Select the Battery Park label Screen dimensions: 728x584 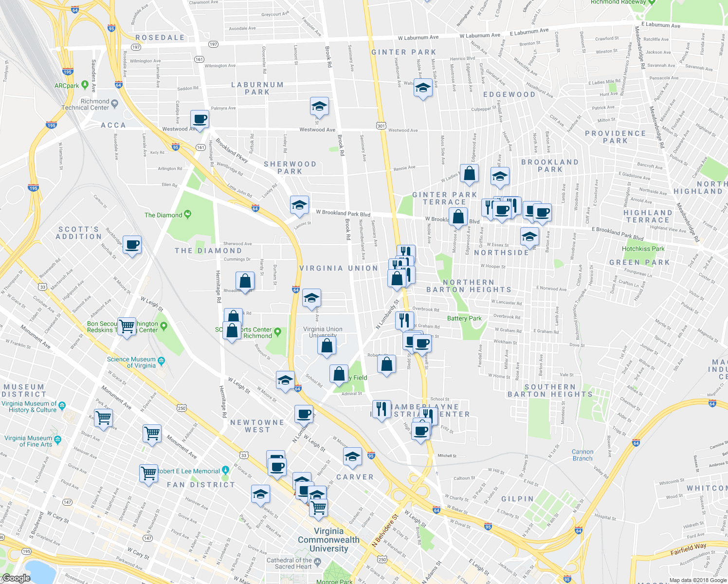tap(464, 318)
